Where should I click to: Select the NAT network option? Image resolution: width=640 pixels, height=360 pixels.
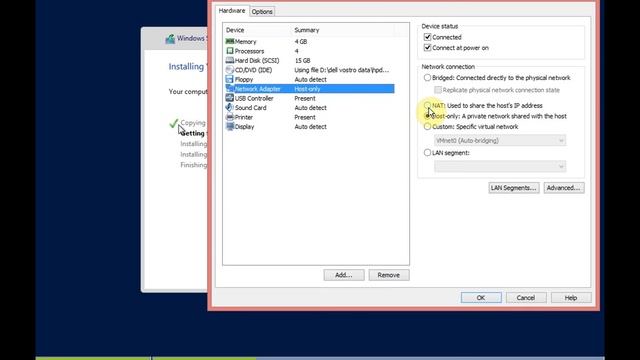pos(427,105)
